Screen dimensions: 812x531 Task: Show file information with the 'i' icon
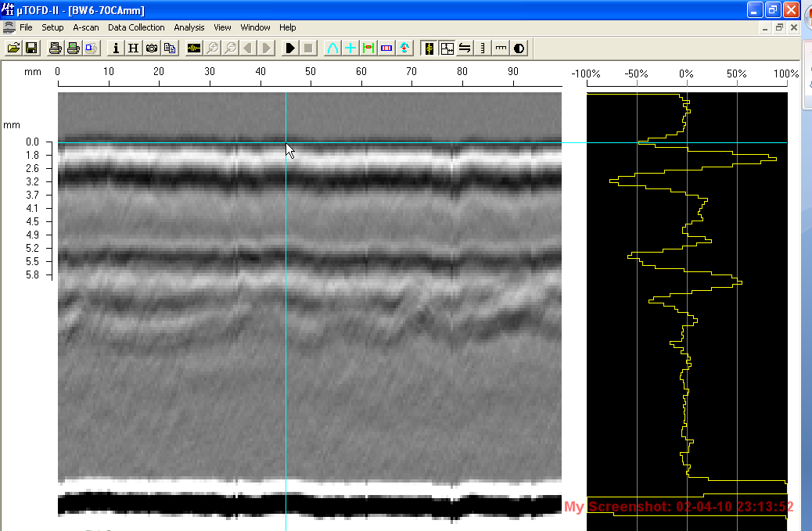pos(116,48)
